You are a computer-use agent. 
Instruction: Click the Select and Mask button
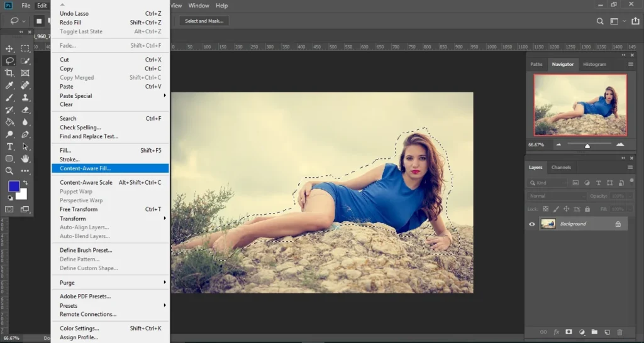[204, 21]
